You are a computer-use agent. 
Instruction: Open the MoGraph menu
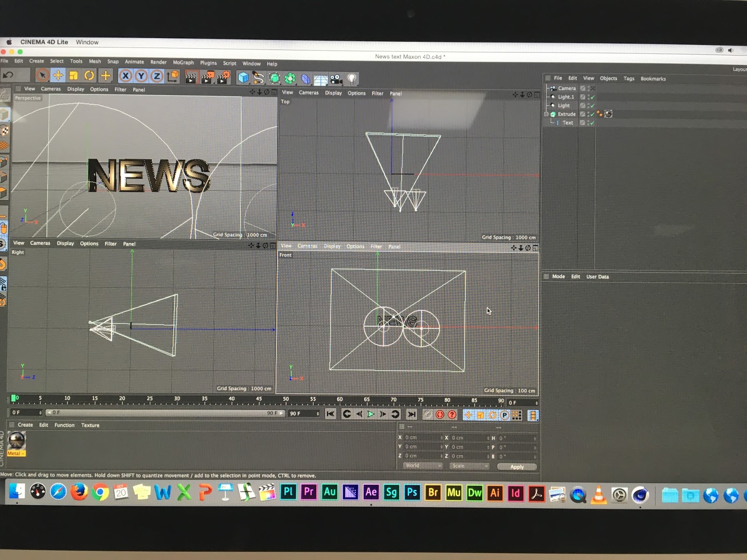(x=183, y=63)
